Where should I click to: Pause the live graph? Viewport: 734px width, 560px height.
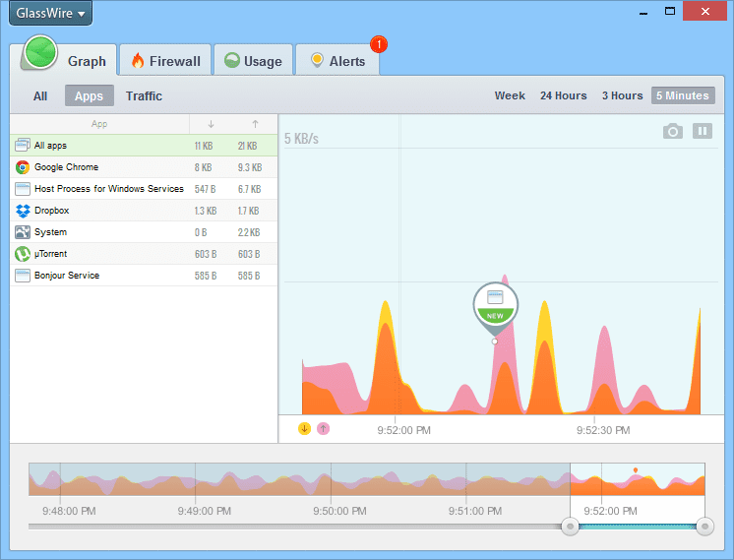[703, 131]
